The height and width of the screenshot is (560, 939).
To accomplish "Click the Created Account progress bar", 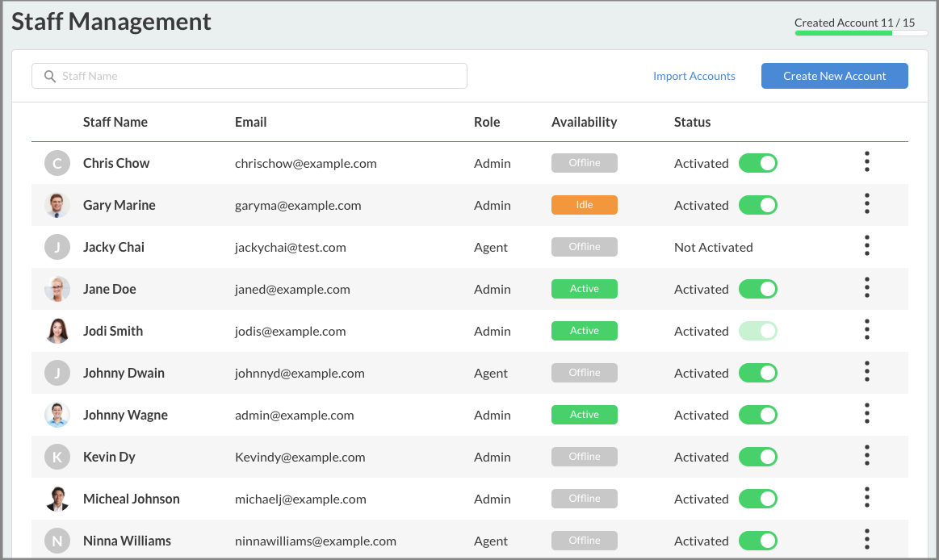I will tap(861, 33).
